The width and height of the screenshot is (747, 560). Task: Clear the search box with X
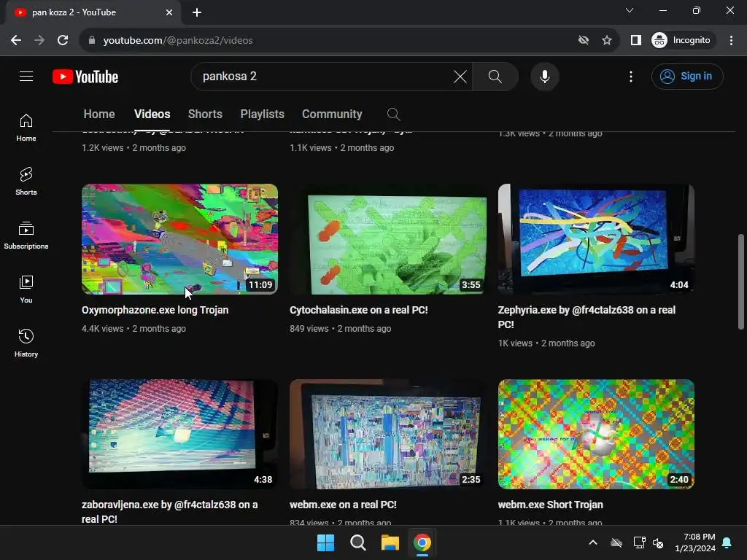(x=460, y=76)
